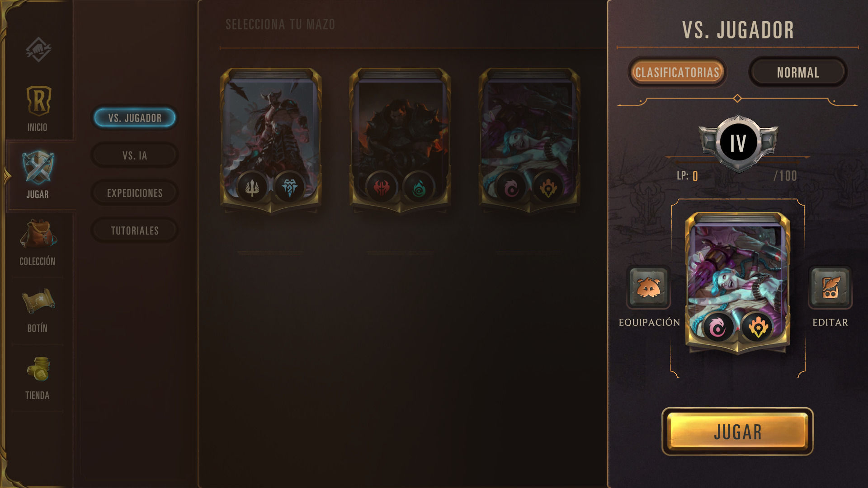Image resolution: width=868 pixels, height=488 pixels.
Task: Click the Equipación poro icon
Action: tap(648, 287)
